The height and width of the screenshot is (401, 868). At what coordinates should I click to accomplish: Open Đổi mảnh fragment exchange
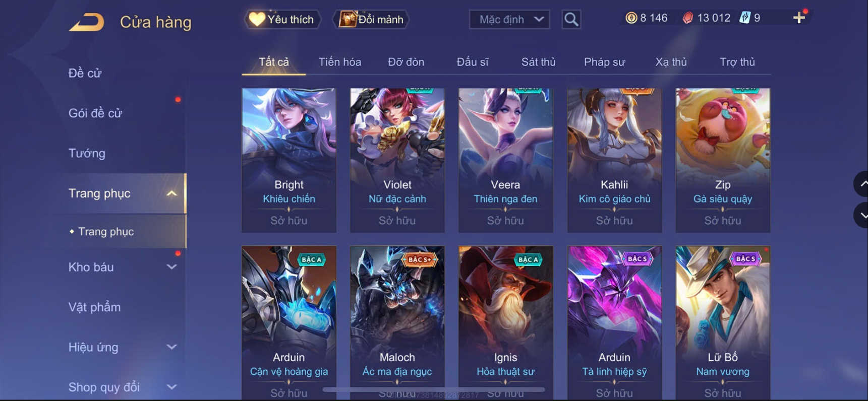click(x=371, y=20)
